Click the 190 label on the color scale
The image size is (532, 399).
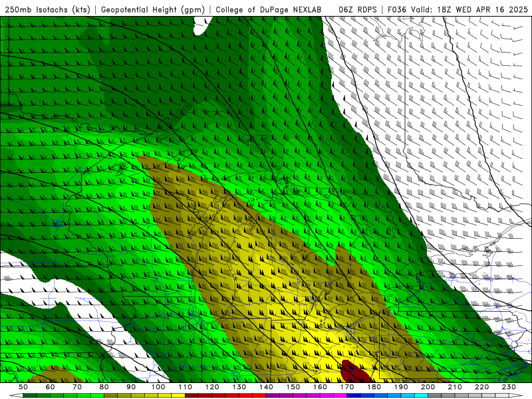(x=401, y=387)
